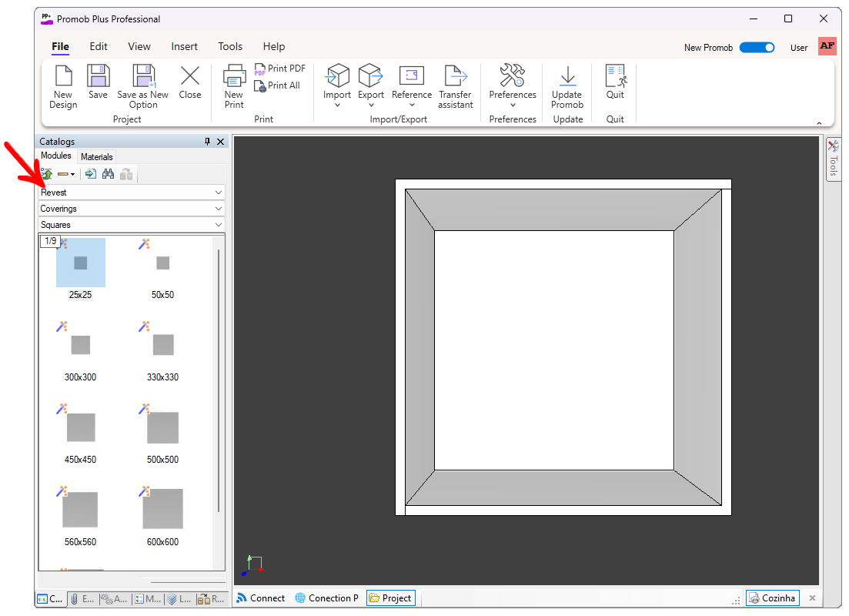Click Print PDF in the ribbon
Image resolution: width=849 pixels, height=616 pixels.
coord(280,69)
